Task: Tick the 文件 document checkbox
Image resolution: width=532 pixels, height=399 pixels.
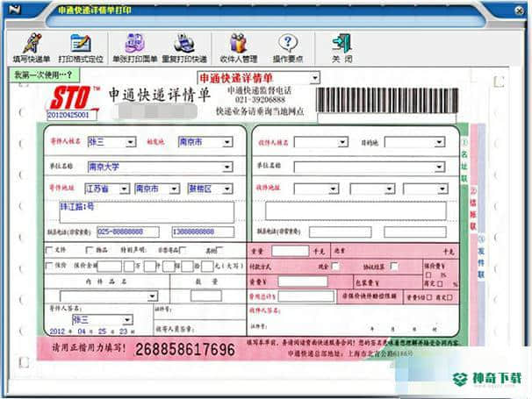Action: pyautogui.click(x=49, y=250)
